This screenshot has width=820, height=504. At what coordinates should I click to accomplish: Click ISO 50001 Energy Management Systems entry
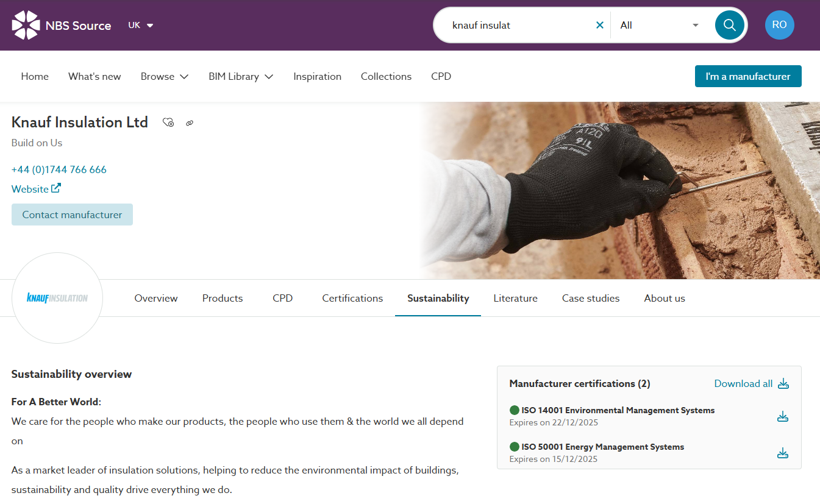[x=602, y=447]
